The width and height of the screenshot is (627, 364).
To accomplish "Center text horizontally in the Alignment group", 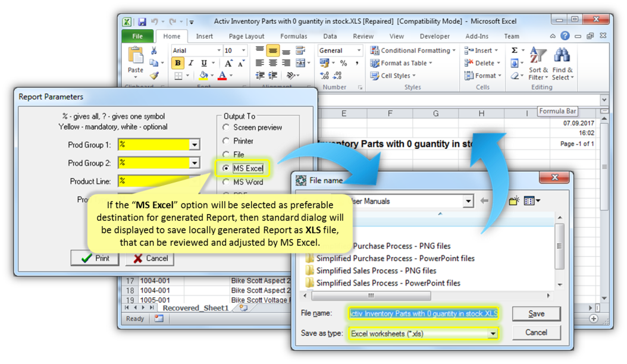I will coord(273,63).
